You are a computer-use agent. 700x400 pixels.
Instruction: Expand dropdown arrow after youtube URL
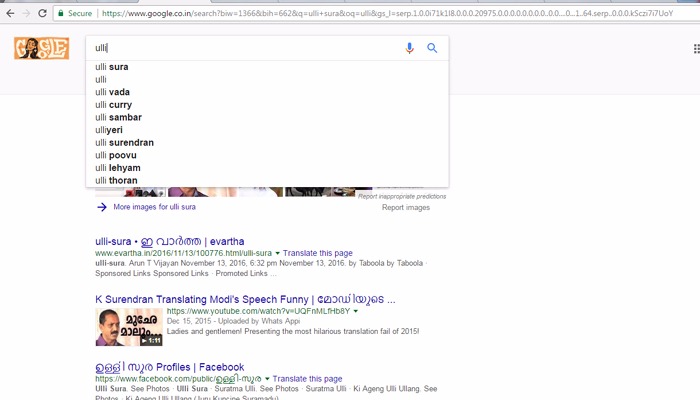(356, 311)
